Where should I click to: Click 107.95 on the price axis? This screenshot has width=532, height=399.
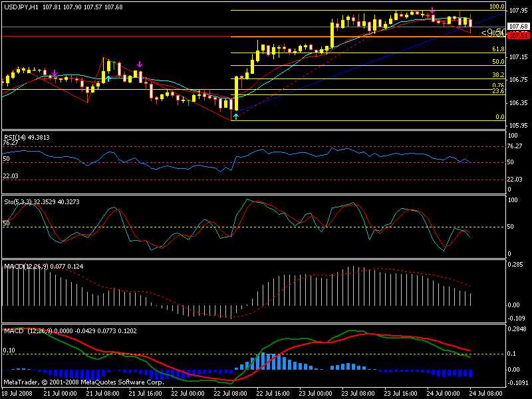tap(519, 11)
